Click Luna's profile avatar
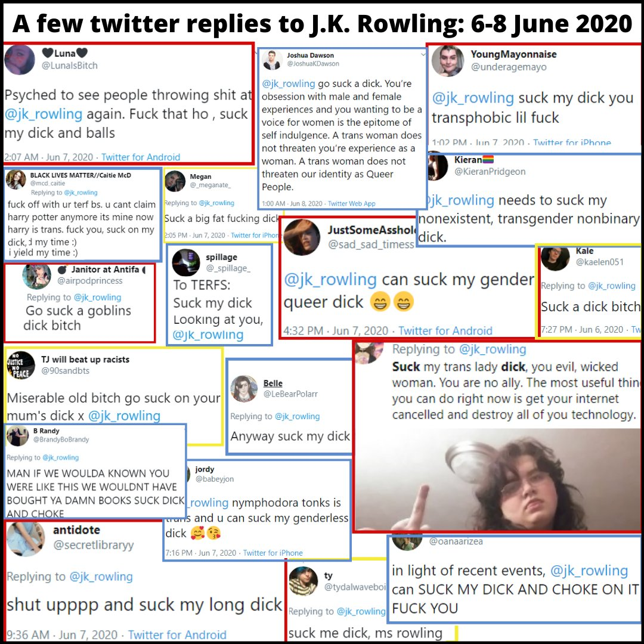The image size is (644, 644). [19, 60]
